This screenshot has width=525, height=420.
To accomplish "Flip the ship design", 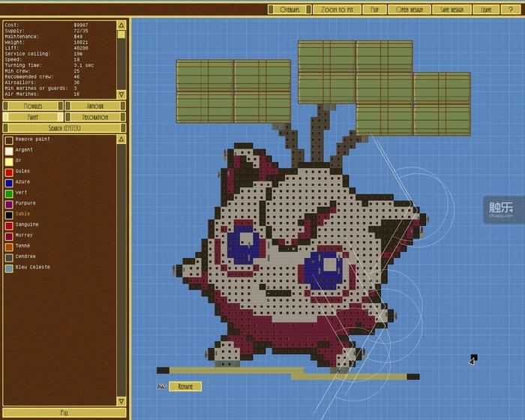I will (373, 10).
